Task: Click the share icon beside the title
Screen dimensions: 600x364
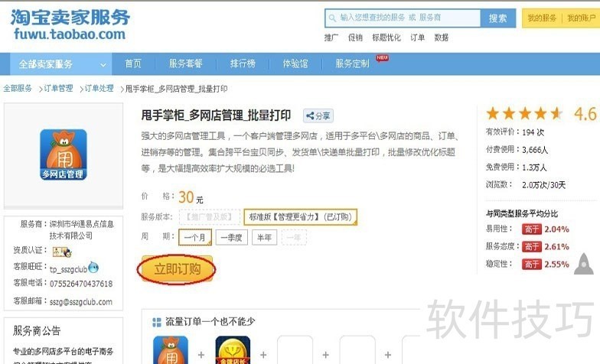Action: (318, 115)
